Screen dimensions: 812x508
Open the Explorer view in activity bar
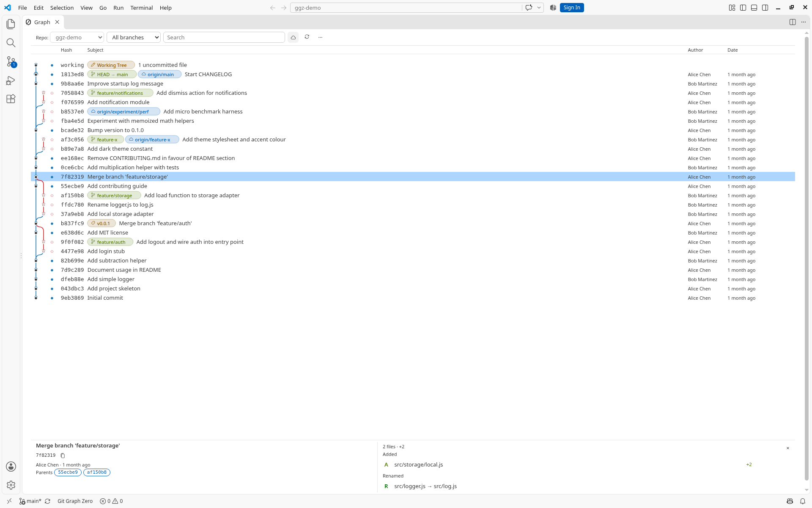[x=11, y=24]
